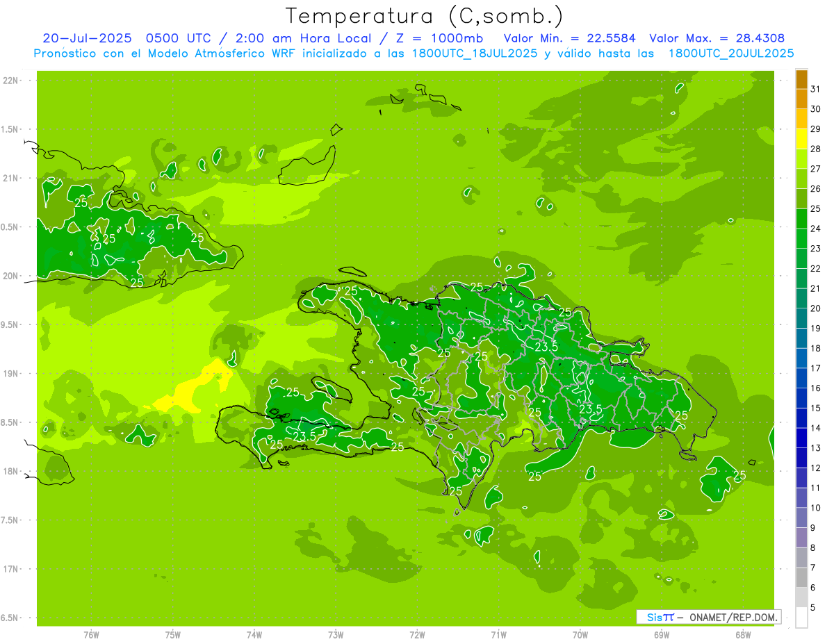Click "Valor Max. = 28.4308" value
This screenshot has width=834, height=644.
[717, 38]
